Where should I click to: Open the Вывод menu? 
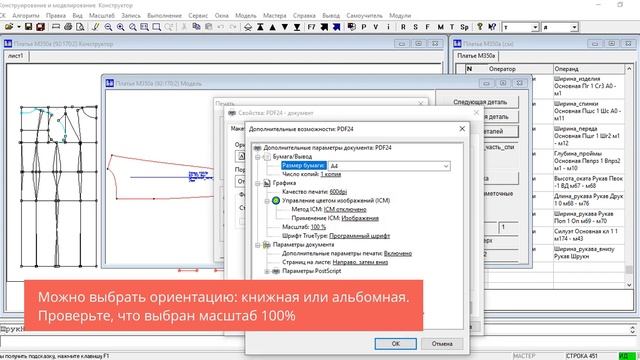click(331, 16)
